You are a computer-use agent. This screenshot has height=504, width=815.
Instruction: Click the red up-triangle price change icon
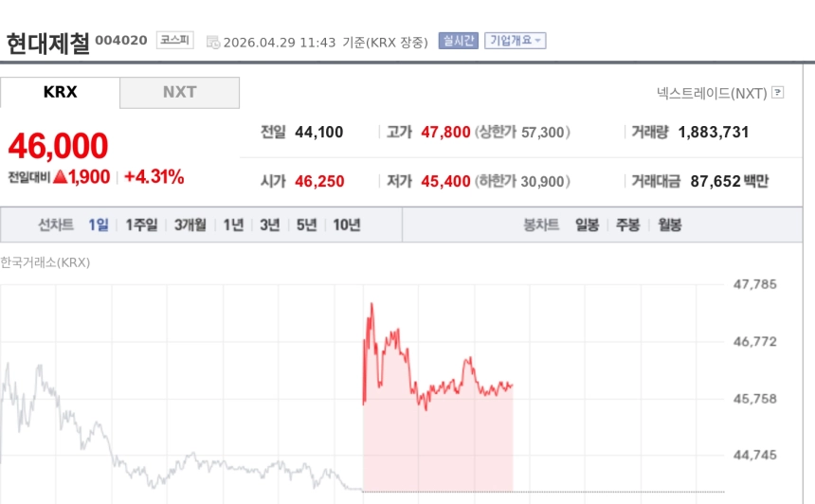(60, 176)
